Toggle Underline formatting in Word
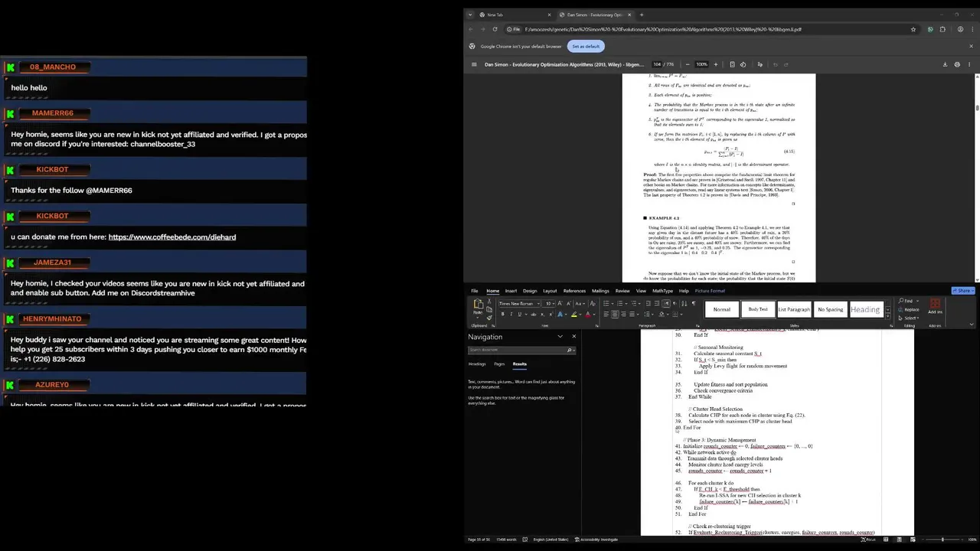This screenshot has height=551, width=980. point(519,315)
